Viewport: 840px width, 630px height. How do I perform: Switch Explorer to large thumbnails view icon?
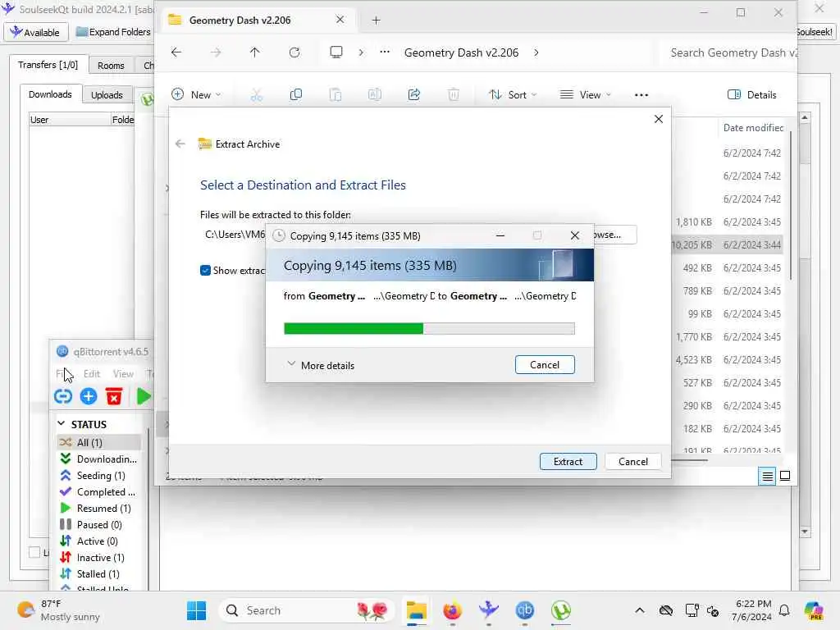[x=785, y=476]
